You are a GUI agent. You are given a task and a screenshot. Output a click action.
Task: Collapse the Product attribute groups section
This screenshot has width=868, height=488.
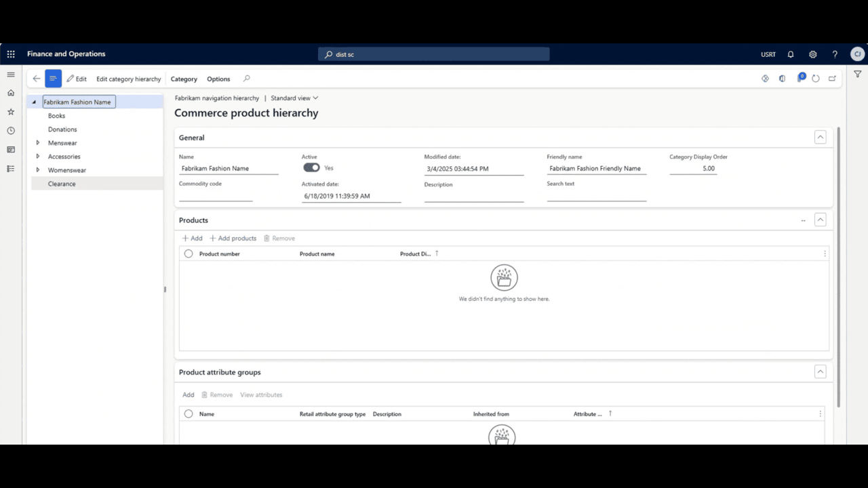820,371
